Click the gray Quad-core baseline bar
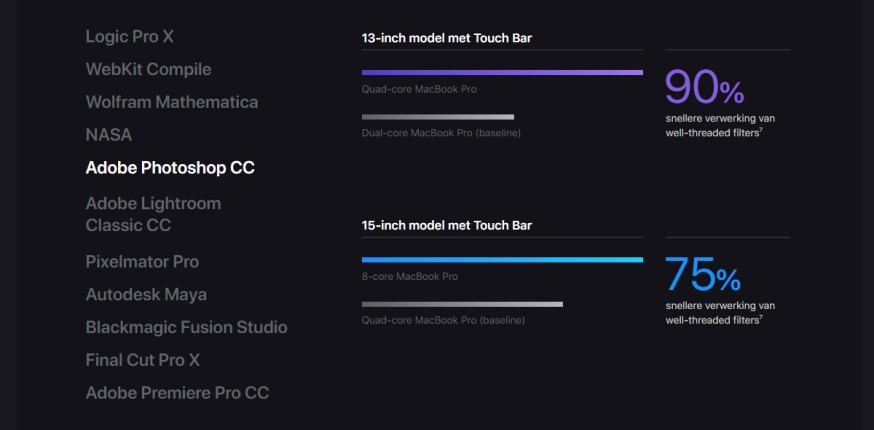Viewport: 874px width, 430px height. pos(462,305)
